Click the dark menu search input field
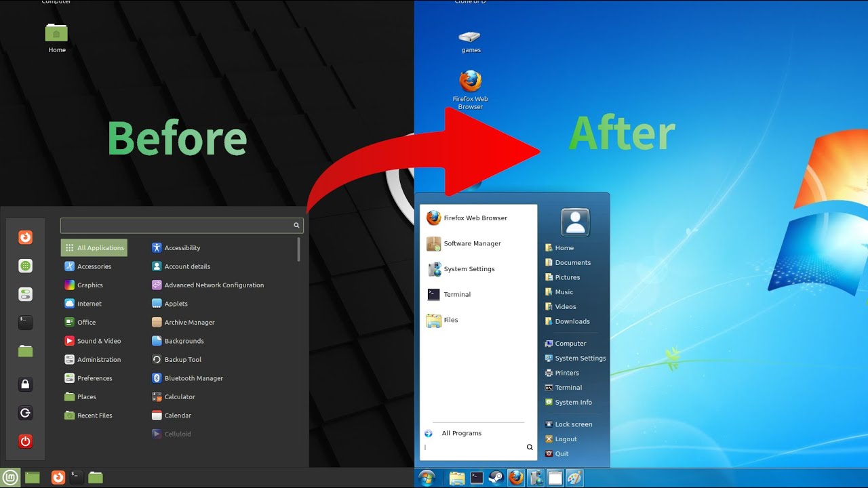The image size is (868, 488). 182,225
